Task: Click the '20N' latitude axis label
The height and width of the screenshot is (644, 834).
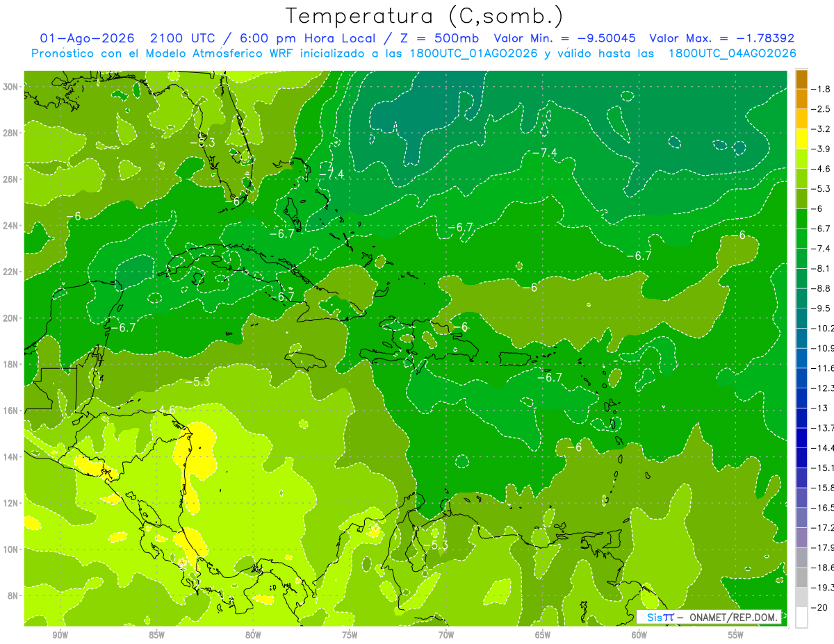Action: pyautogui.click(x=10, y=318)
